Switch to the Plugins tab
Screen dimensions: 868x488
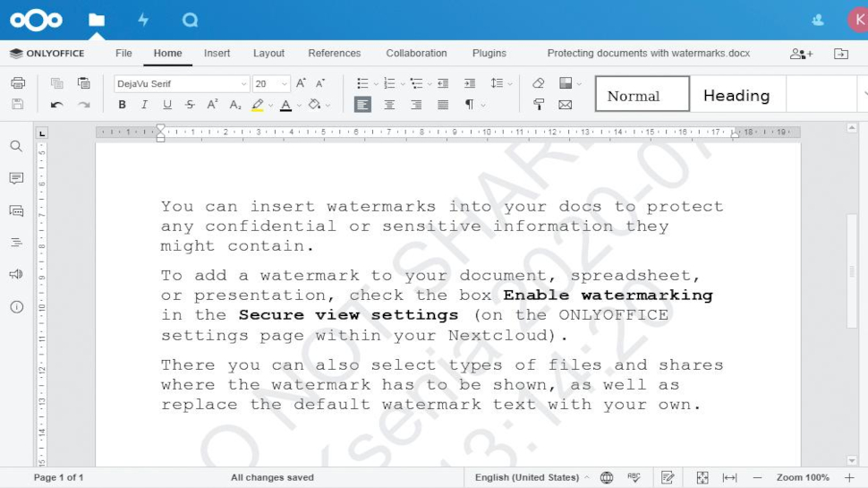pyautogui.click(x=489, y=53)
